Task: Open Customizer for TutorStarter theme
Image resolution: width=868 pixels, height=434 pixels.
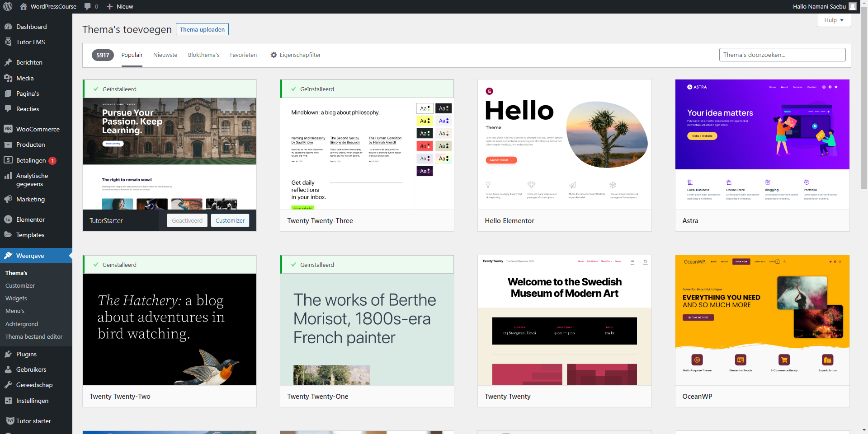Action: point(230,220)
